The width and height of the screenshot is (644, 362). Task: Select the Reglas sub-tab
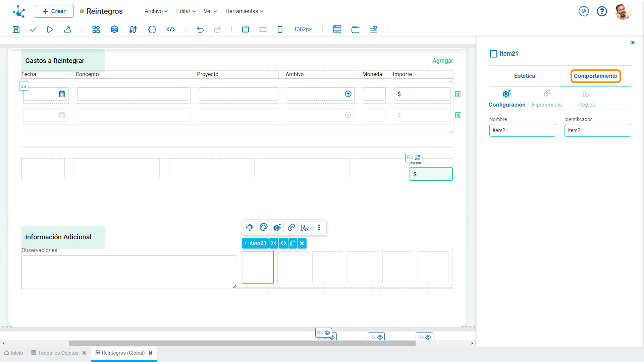pyautogui.click(x=586, y=99)
